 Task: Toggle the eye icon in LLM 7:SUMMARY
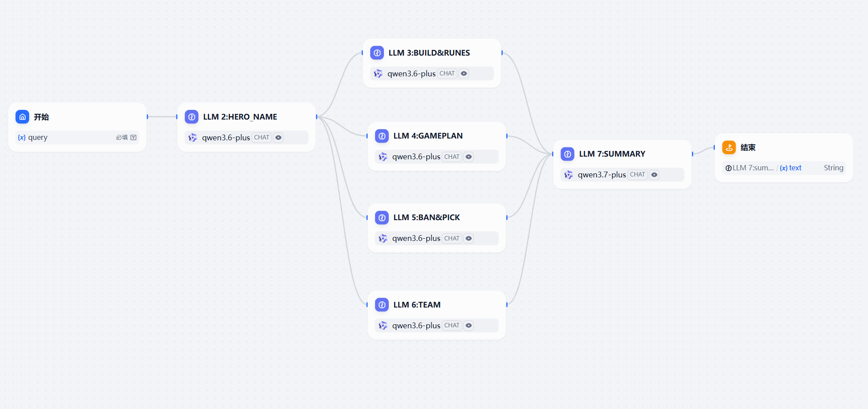(x=654, y=175)
